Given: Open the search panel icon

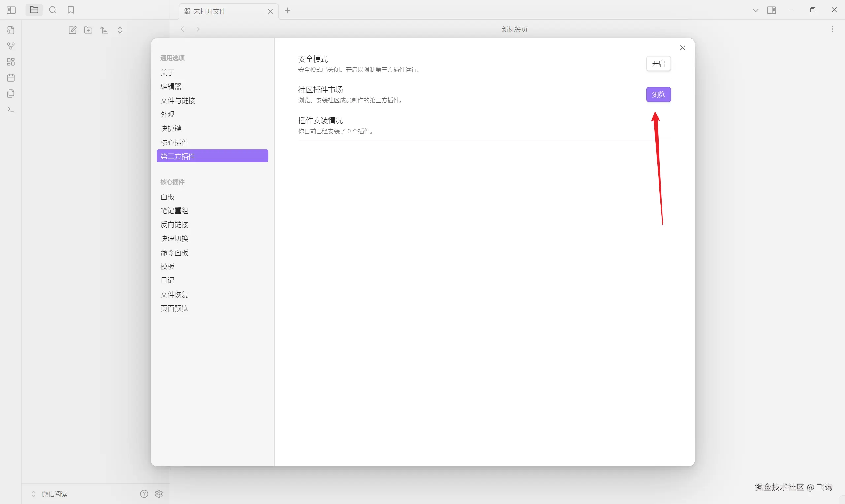Looking at the screenshot, I should [53, 10].
